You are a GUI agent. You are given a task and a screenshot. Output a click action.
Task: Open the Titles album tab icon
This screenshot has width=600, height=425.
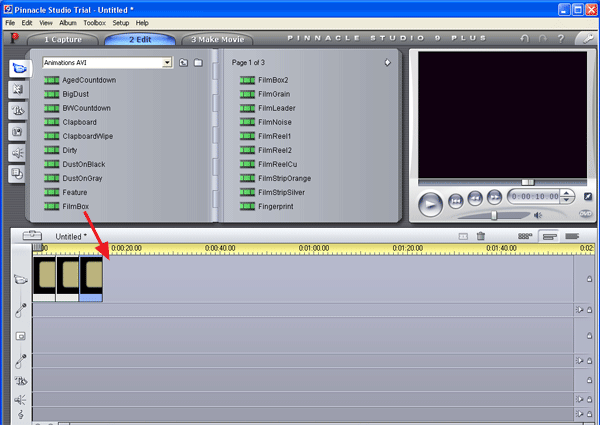[x=17, y=111]
